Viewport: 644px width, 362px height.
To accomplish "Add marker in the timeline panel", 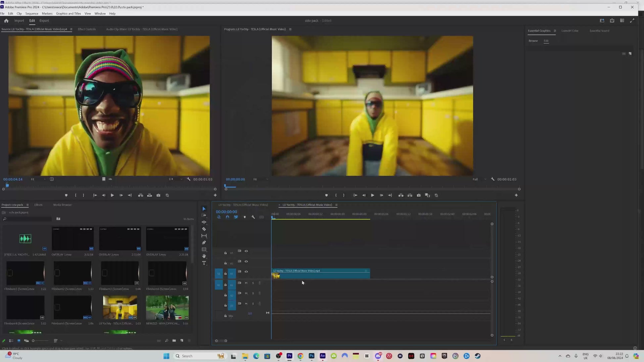I will pyautogui.click(x=245, y=217).
